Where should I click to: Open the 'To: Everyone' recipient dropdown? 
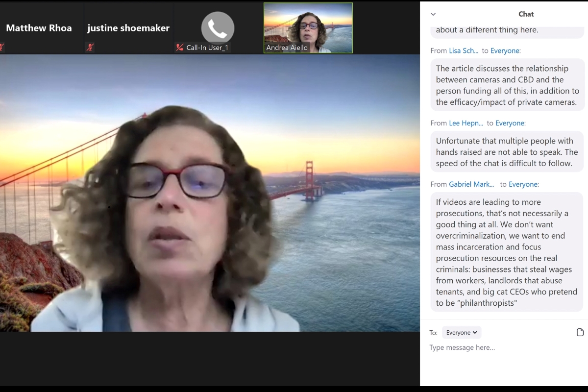(462, 332)
